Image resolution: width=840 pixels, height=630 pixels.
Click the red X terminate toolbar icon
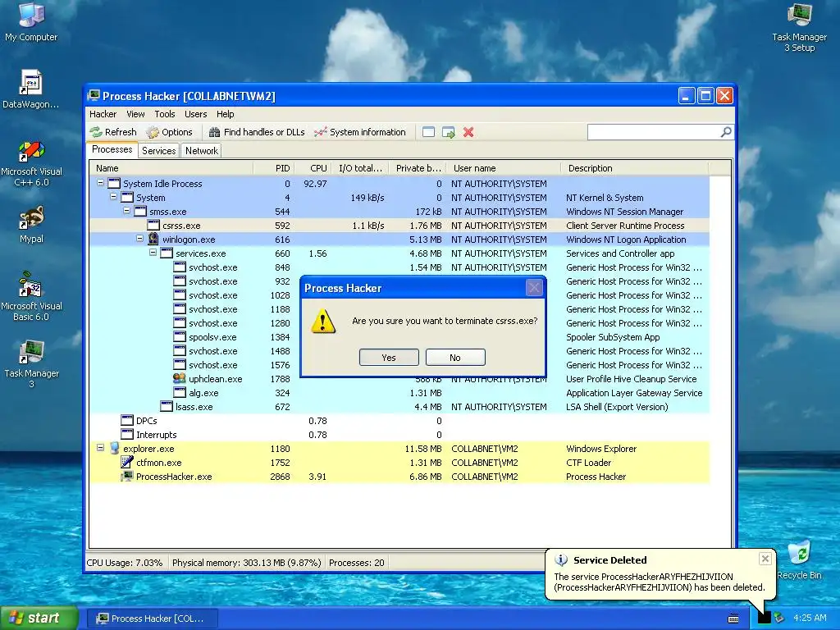(x=468, y=132)
